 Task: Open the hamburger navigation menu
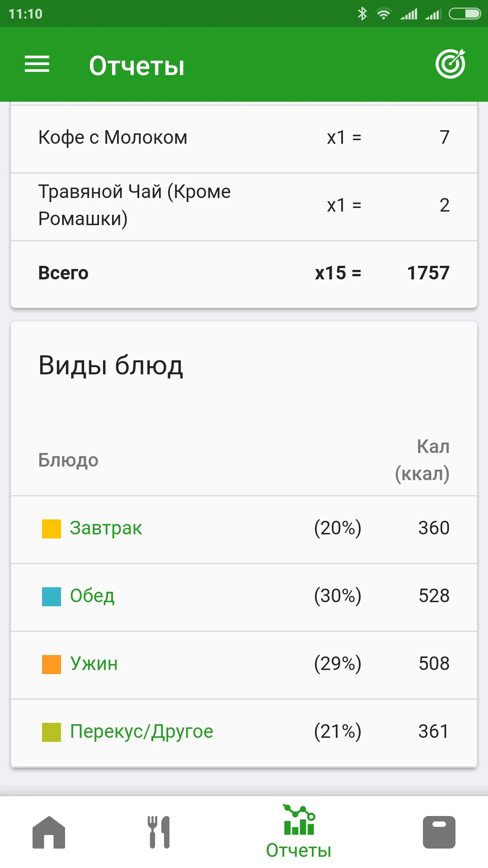point(37,64)
